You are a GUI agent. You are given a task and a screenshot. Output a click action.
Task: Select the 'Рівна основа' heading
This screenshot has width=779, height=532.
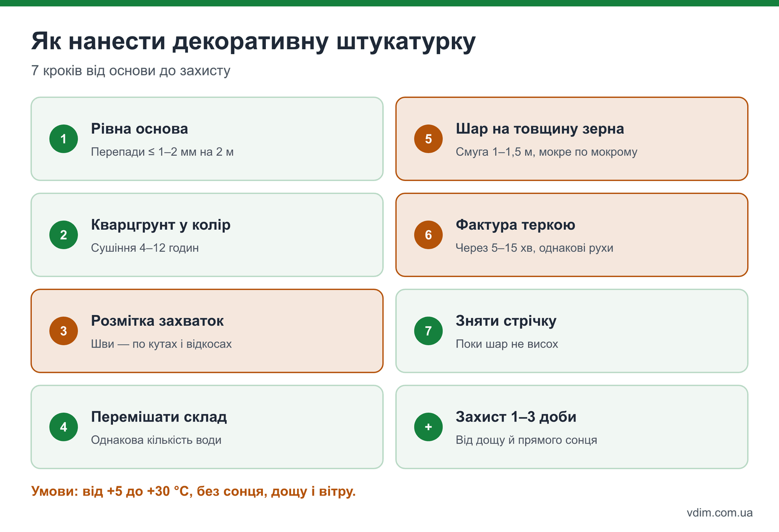coord(139,129)
